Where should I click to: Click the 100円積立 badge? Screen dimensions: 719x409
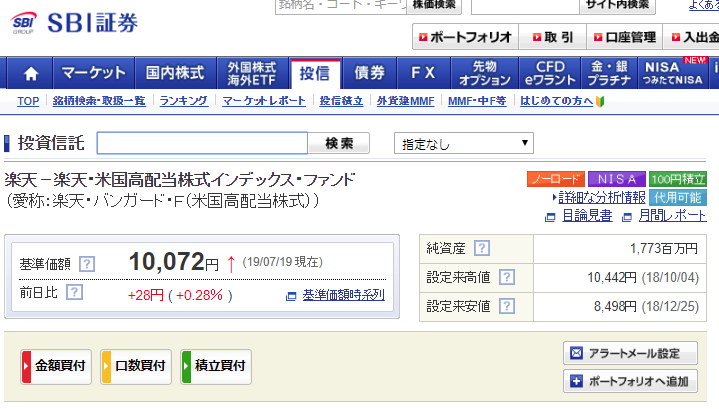tap(678, 179)
